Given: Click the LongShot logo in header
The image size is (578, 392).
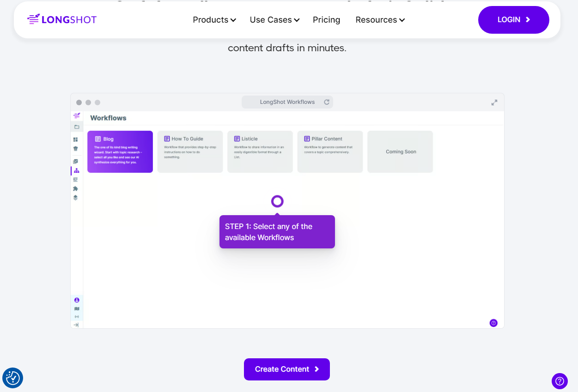Looking at the screenshot, I should (62, 19).
